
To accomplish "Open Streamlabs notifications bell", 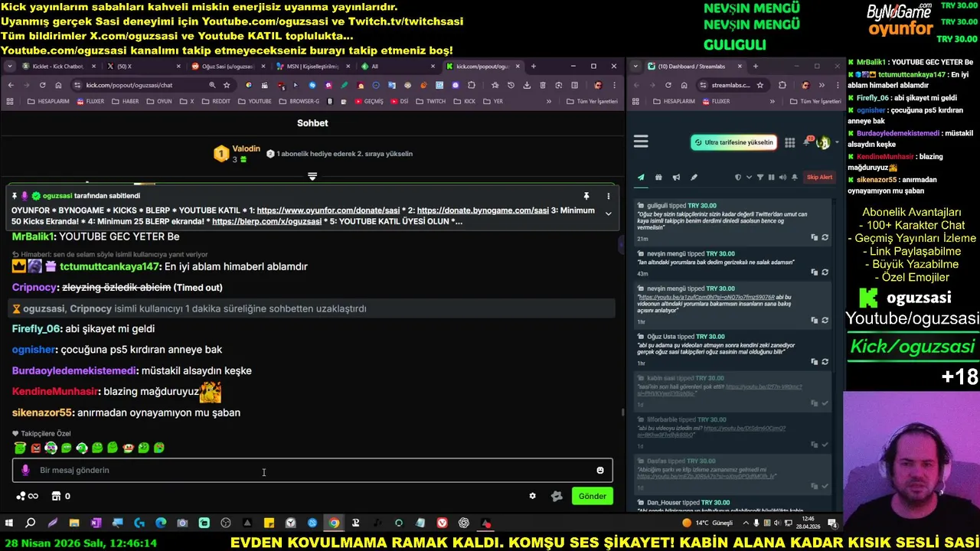I will tap(806, 142).
